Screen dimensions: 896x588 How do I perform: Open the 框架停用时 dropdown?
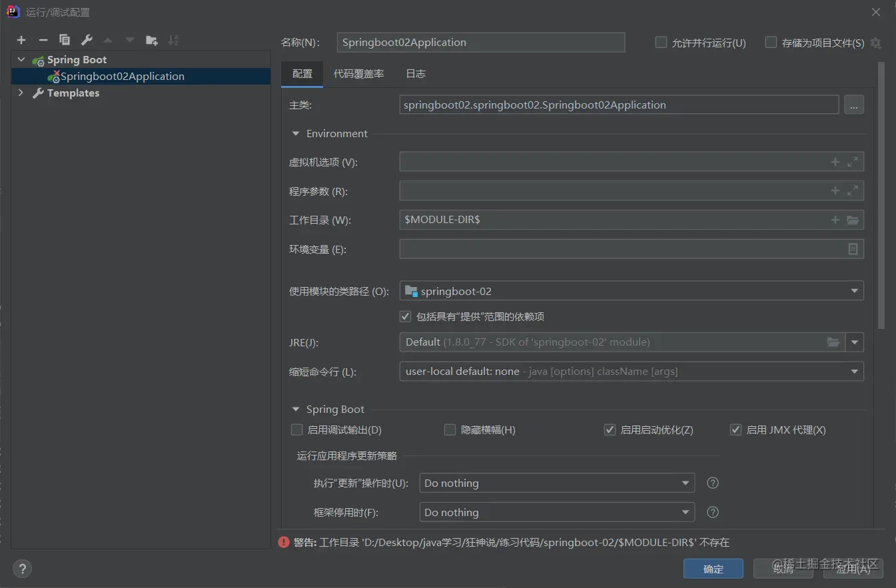click(x=557, y=512)
